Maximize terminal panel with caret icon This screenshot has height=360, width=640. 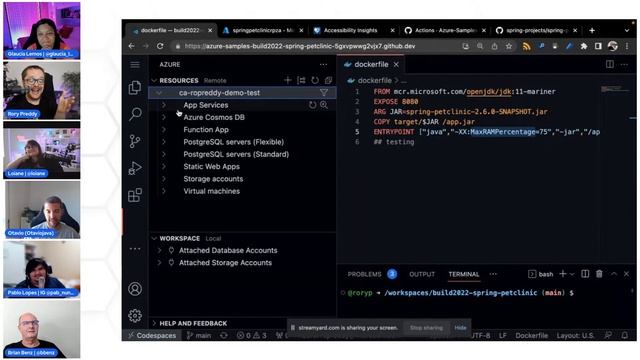click(x=614, y=274)
